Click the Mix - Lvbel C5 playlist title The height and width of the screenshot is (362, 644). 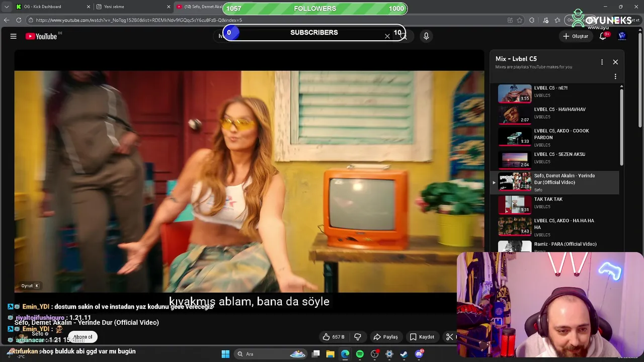[516, 59]
